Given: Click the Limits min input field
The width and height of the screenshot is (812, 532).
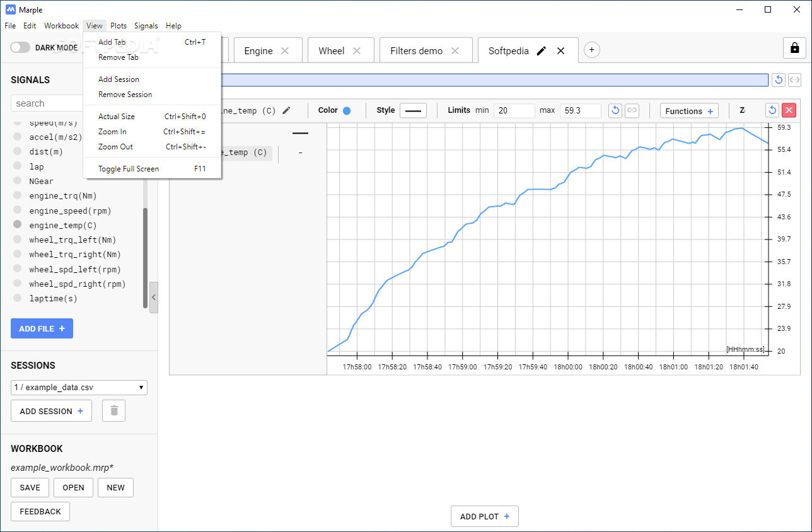Looking at the screenshot, I should click(514, 110).
